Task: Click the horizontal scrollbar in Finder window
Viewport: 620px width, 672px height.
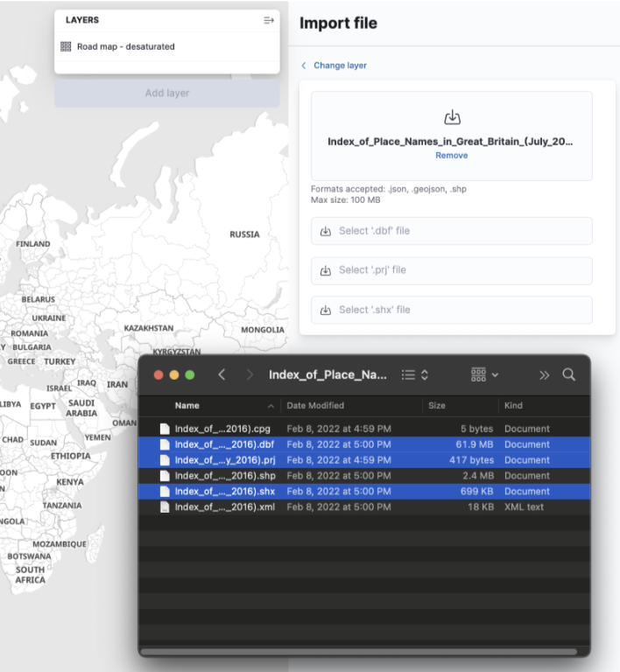Action: [359, 652]
